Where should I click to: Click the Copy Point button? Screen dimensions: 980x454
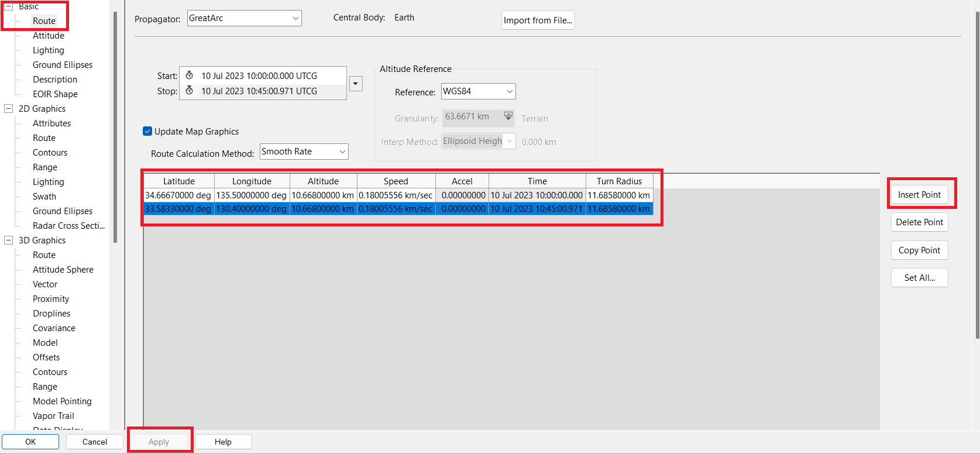pos(919,250)
